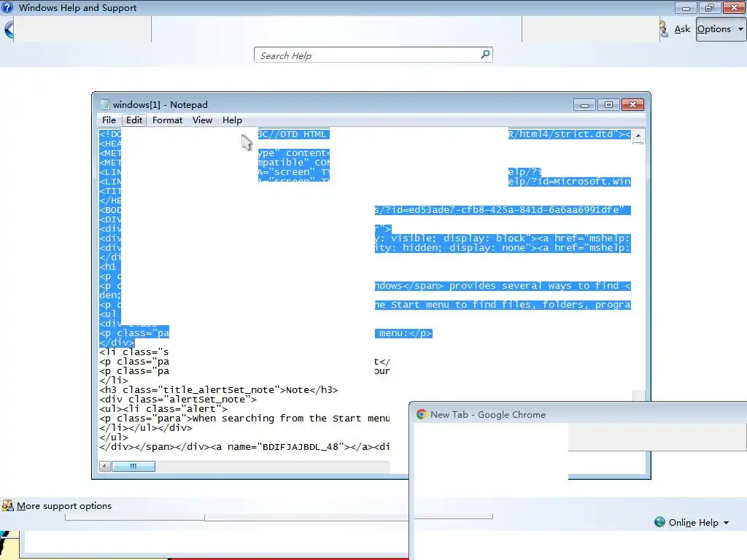Viewport: 747px width, 560px height.
Task: Click the text 'provides several ways to find'
Action: pyautogui.click(x=533, y=286)
